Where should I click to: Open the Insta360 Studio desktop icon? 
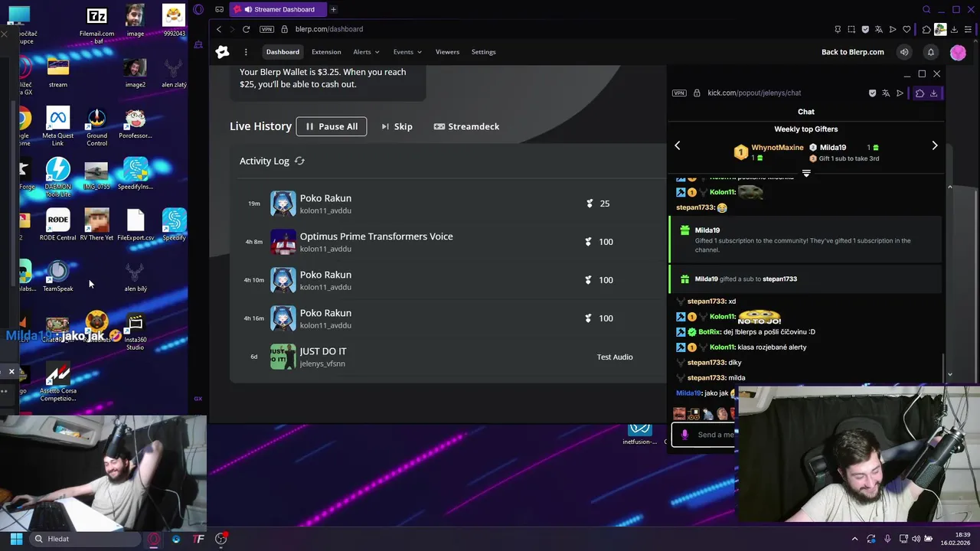pos(136,331)
